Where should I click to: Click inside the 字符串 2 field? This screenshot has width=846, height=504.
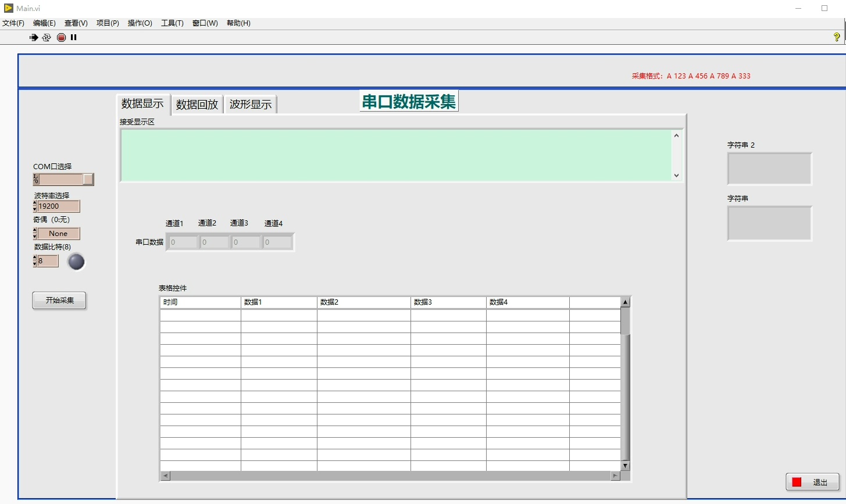pyautogui.click(x=769, y=169)
